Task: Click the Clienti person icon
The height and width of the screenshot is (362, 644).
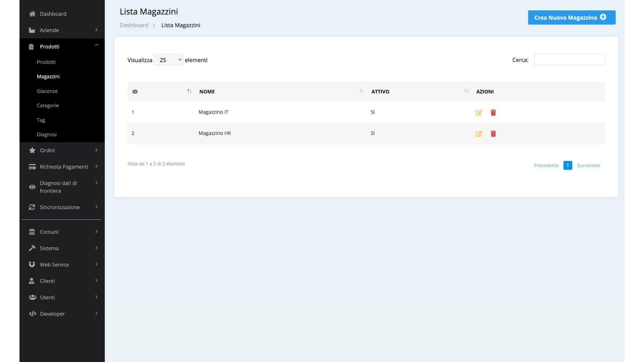Action: tap(32, 281)
